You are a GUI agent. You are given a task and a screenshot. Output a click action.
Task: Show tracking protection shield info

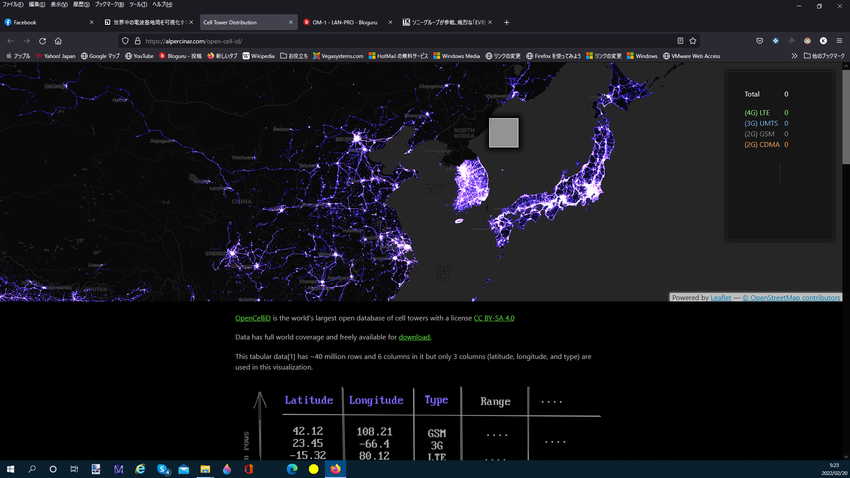point(125,41)
